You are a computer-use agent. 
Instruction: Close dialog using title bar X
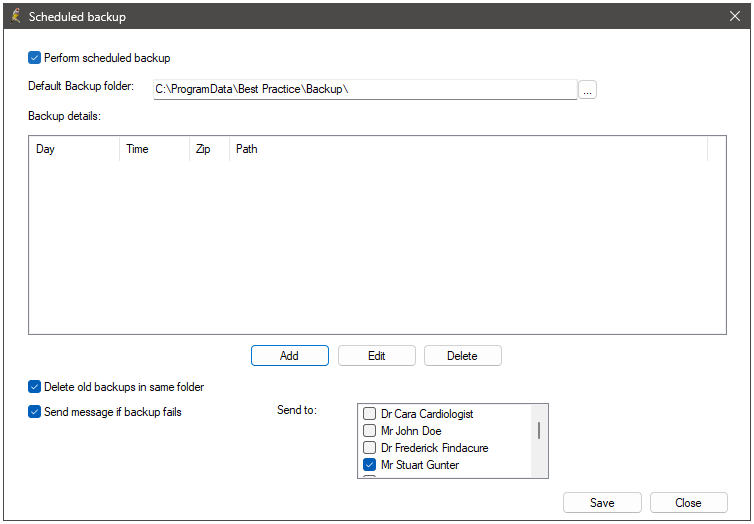pyautogui.click(x=735, y=16)
